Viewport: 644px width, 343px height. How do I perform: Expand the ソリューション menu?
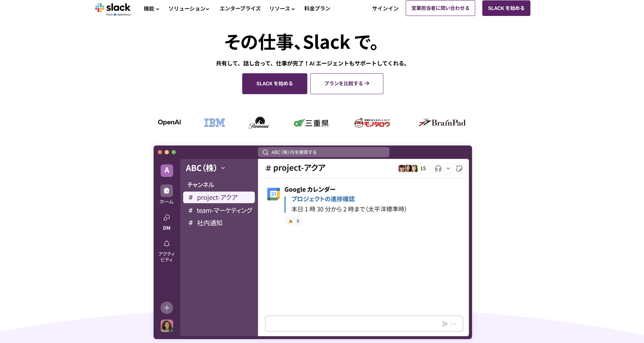tap(189, 9)
